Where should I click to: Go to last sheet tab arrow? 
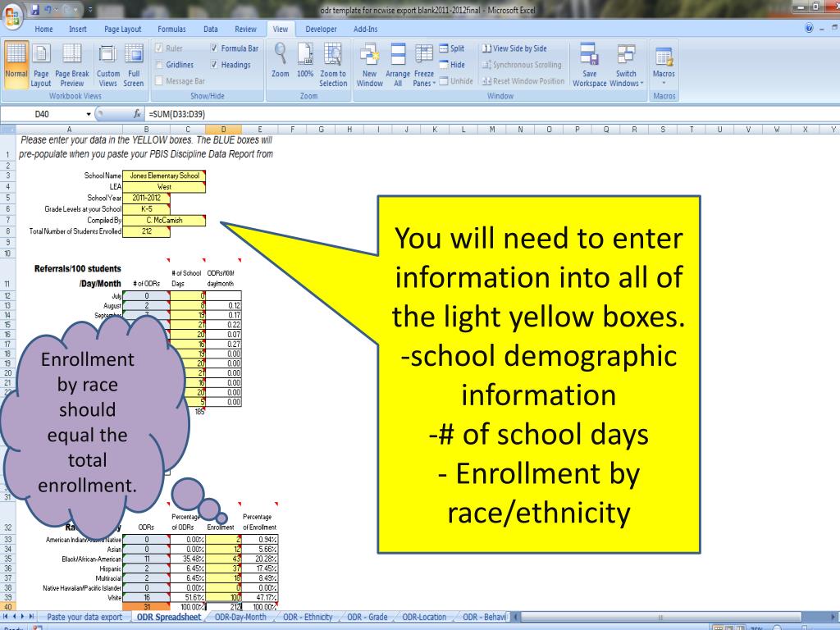[x=32, y=617]
